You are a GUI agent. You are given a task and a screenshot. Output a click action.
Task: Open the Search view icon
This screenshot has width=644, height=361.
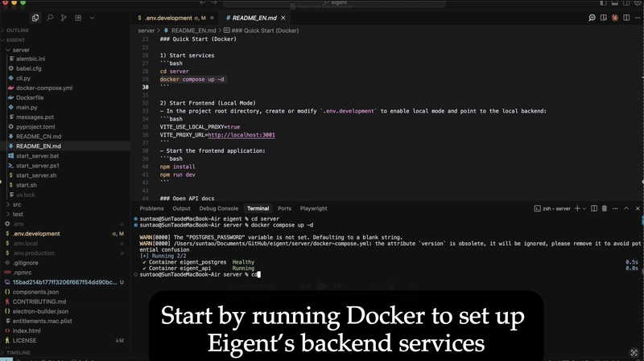[50, 18]
